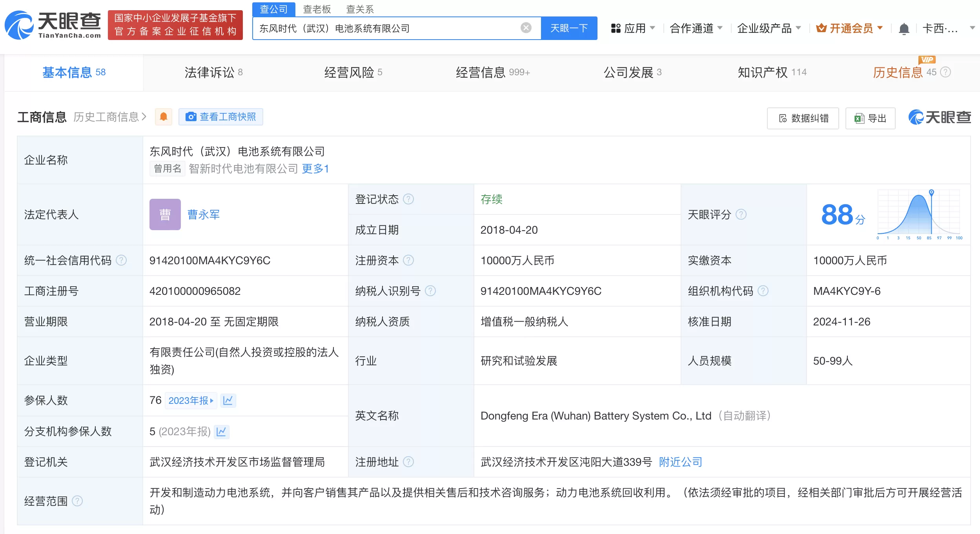Click 更多1 former names link
The width and height of the screenshot is (980, 534).
pos(315,169)
